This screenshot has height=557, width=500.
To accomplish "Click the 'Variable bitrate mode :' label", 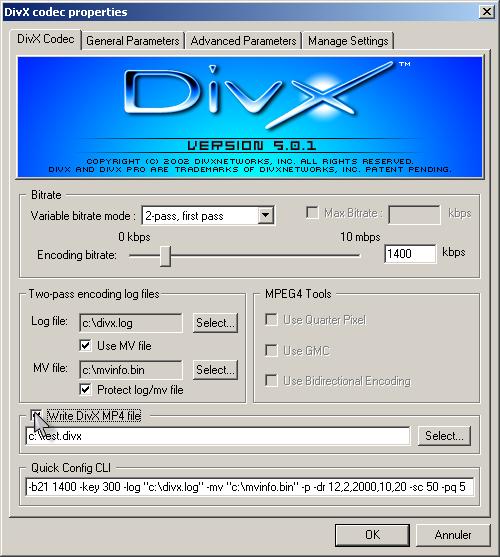I will pos(83,216).
